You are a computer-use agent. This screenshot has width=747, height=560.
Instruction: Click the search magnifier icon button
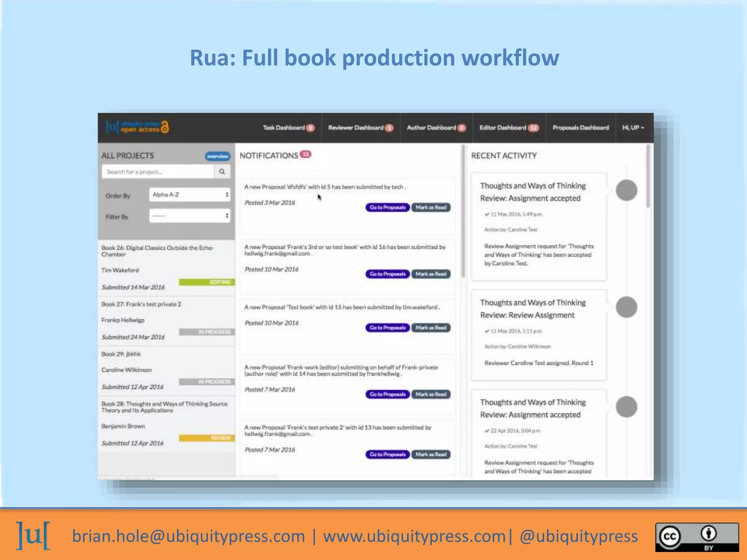tap(222, 172)
